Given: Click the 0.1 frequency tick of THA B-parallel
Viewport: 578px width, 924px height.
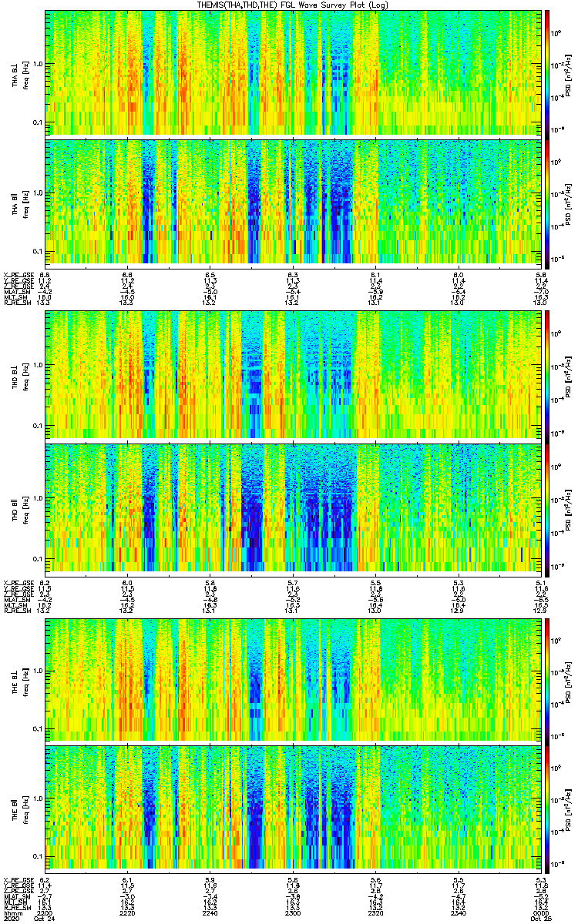Looking at the screenshot, I should pyautogui.click(x=37, y=250).
